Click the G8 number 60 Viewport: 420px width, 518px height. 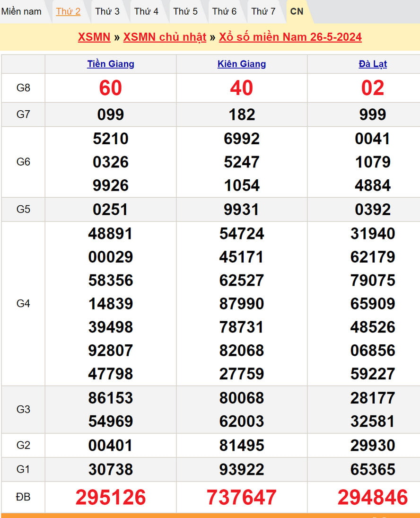click(x=111, y=88)
